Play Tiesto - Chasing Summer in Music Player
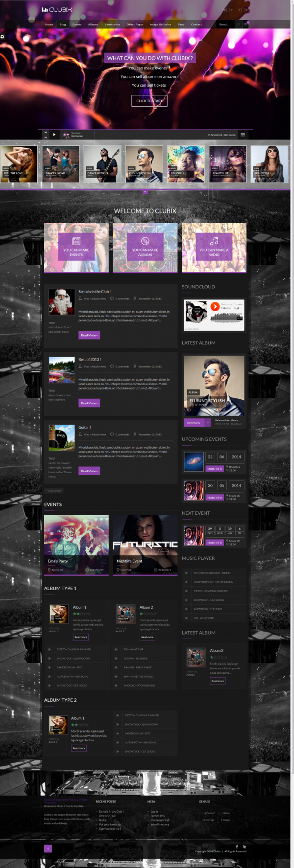The height and width of the screenshot is (868, 294). [186, 591]
